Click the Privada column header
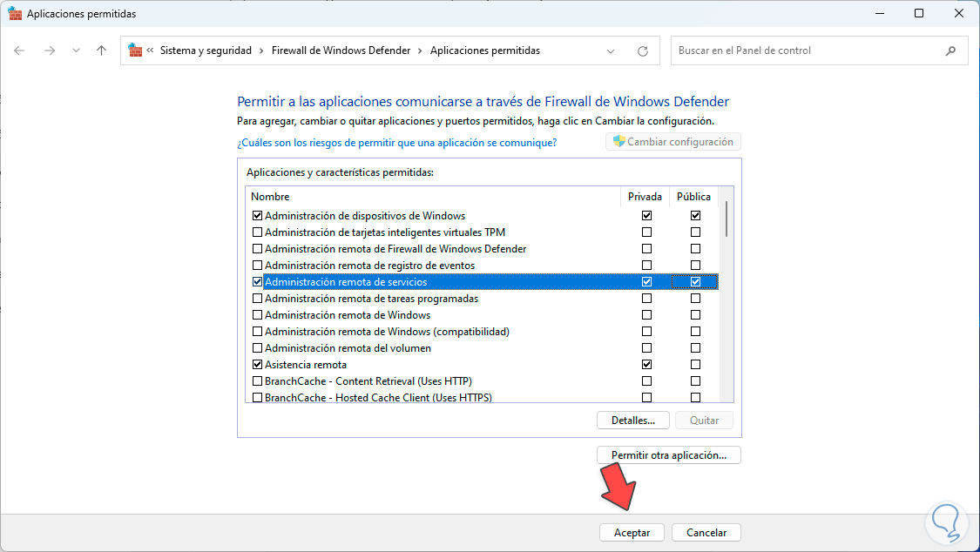 (x=645, y=197)
